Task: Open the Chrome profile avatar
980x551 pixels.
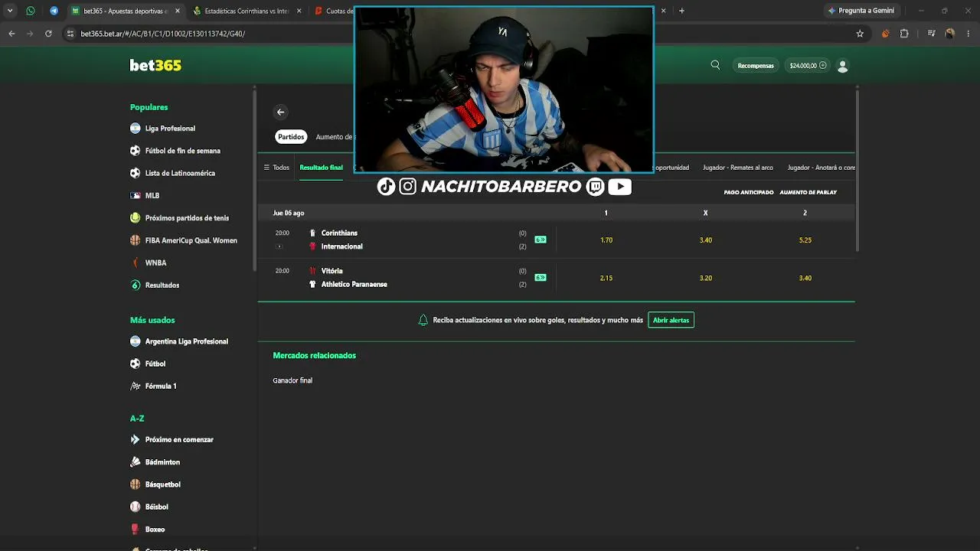Action: [950, 34]
